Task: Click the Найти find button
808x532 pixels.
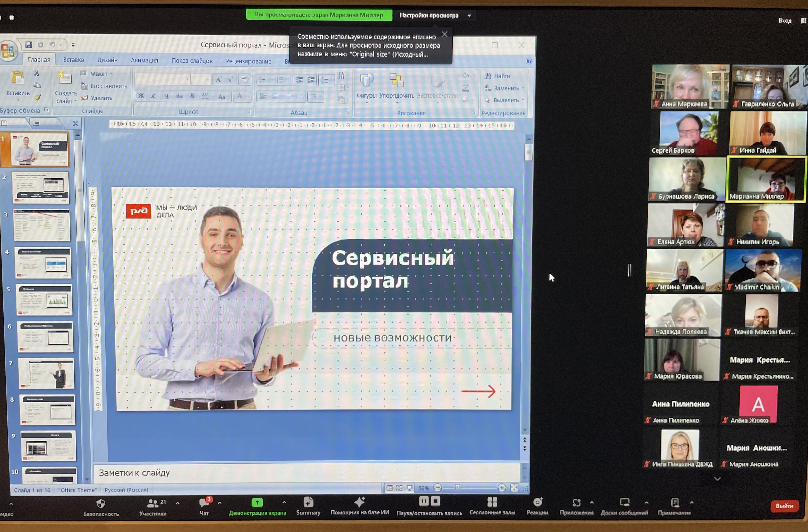Action: (x=497, y=76)
